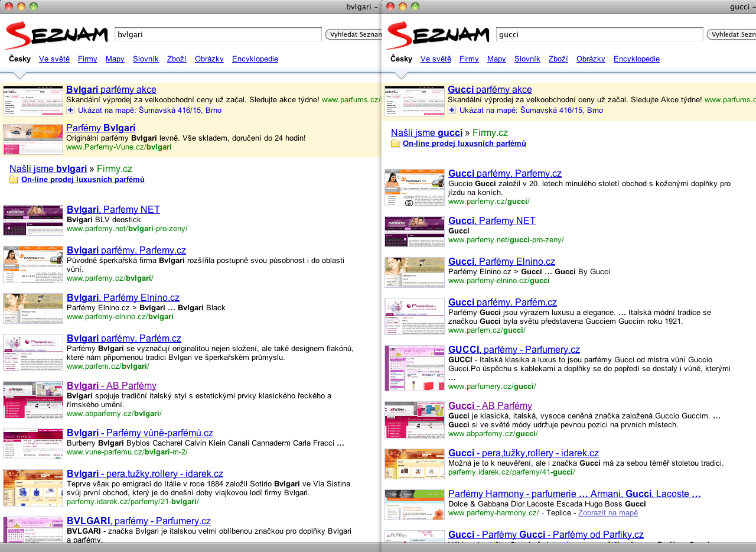This screenshot has height=552, width=756.
Task: Click the Seznam logo in gucci window
Action: (x=438, y=35)
